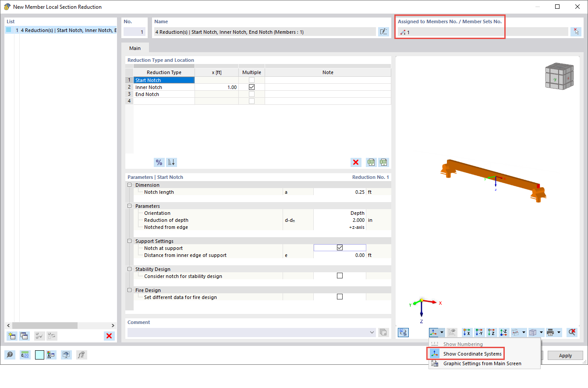Click the percent sign icon above Parameters

click(159, 162)
